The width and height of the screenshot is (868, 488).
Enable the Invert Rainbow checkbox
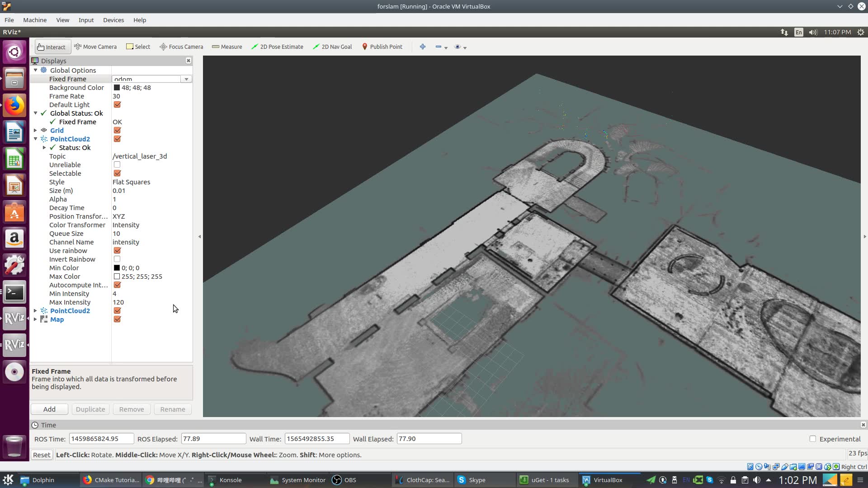(117, 259)
